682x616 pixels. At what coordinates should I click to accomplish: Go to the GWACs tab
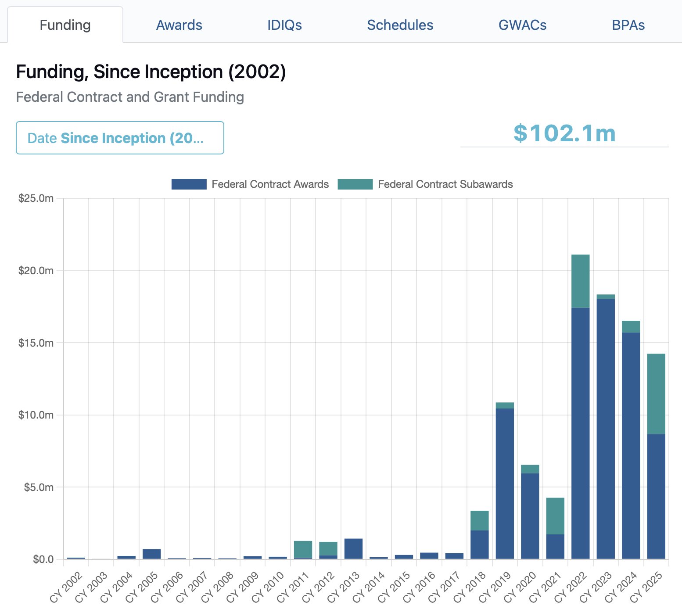522,25
